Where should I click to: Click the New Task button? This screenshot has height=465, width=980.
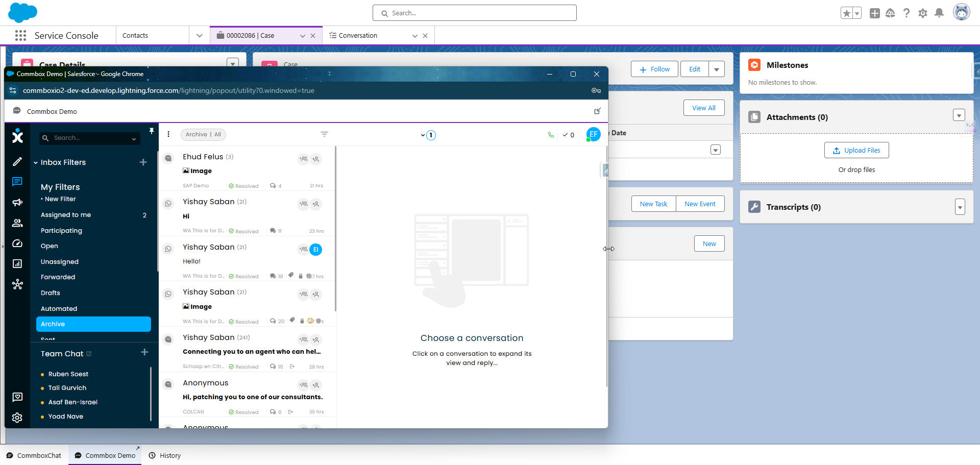653,204
